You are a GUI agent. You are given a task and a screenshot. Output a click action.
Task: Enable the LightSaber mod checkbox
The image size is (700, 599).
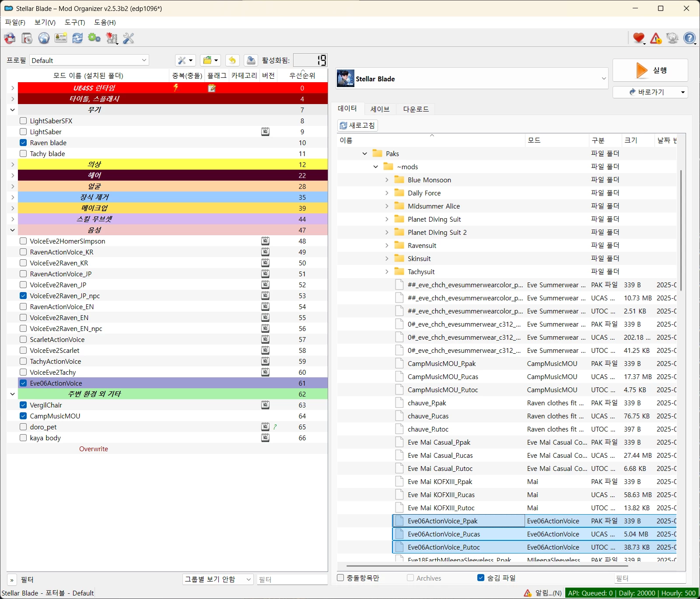[23, 132]
